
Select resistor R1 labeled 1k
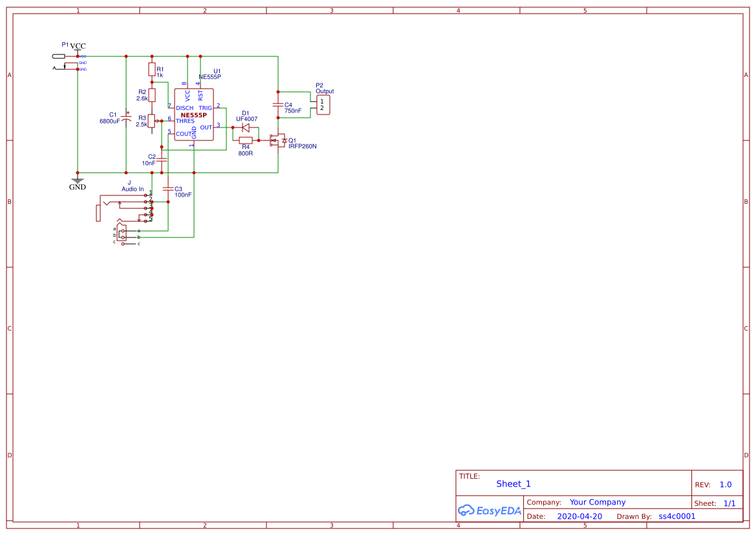[x=151, y=70]
